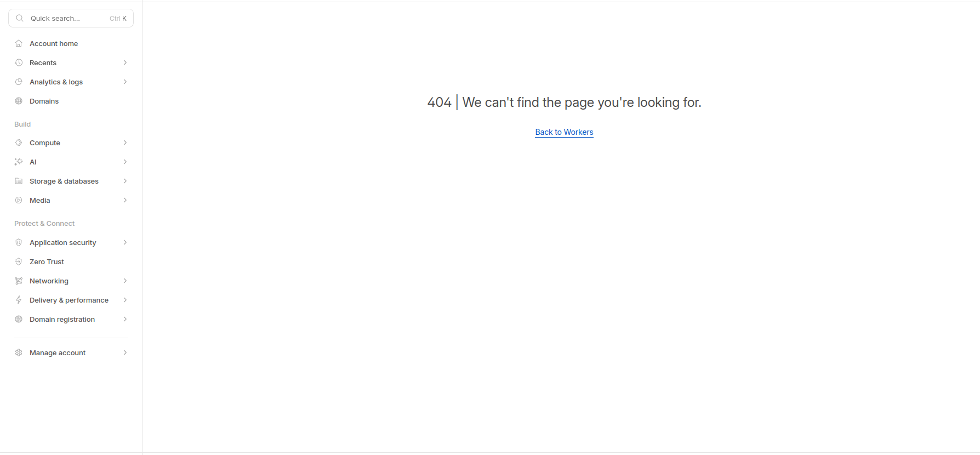The image size is (980, 455).
Task: Open Zero Trust from the sidebar
Action: click(x=47, y=262)
